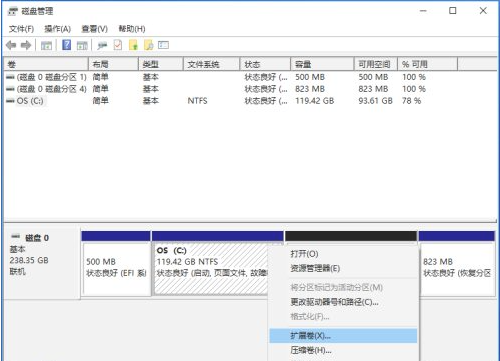Sort by the 可用空间 column header

point(376,64)
